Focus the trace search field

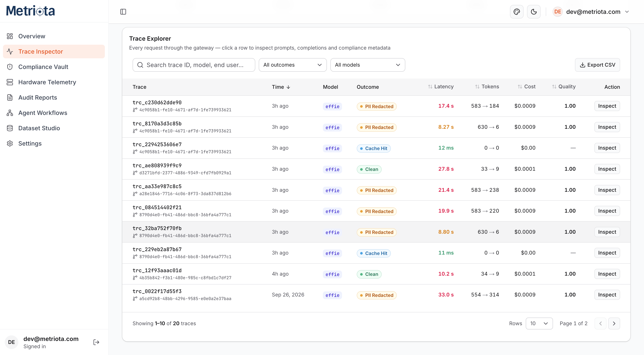(194, 65)
